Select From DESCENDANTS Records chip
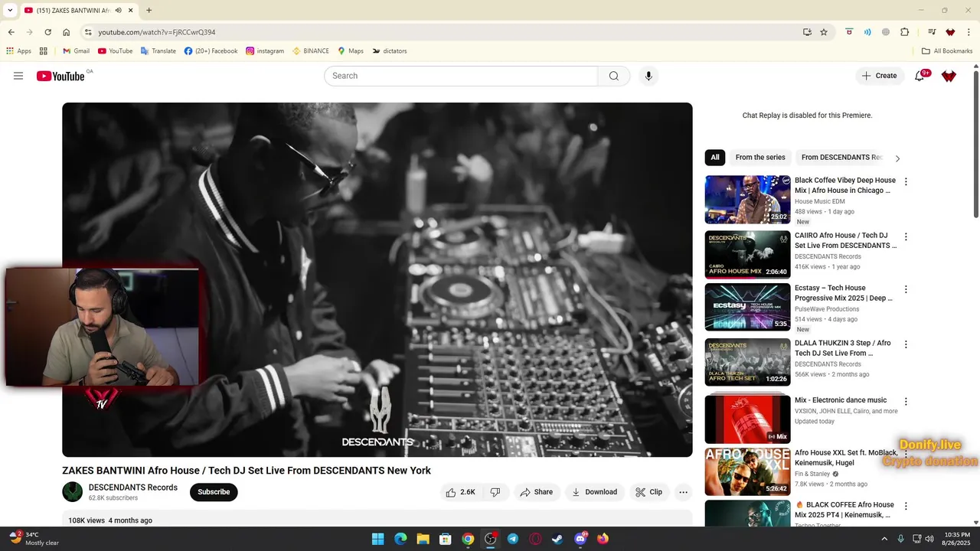The width and height of the screenshot is (980, 551). (842, 158)
